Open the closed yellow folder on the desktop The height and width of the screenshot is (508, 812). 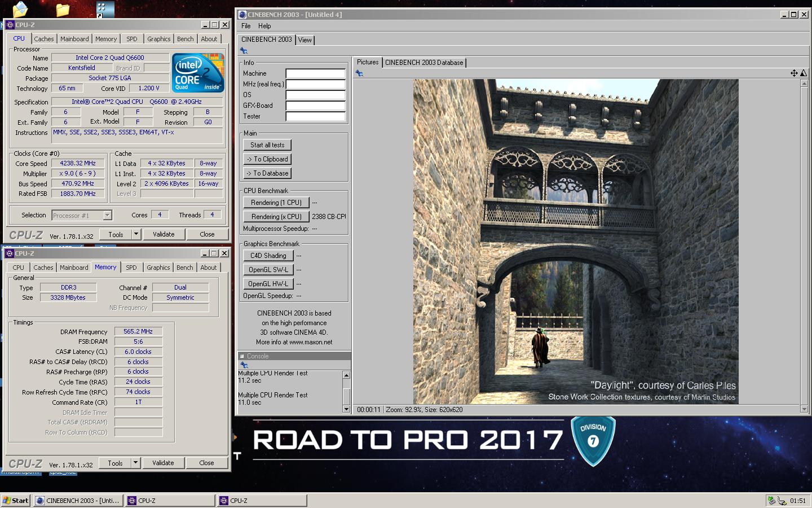pyautogui.click(x=63, y=10)
